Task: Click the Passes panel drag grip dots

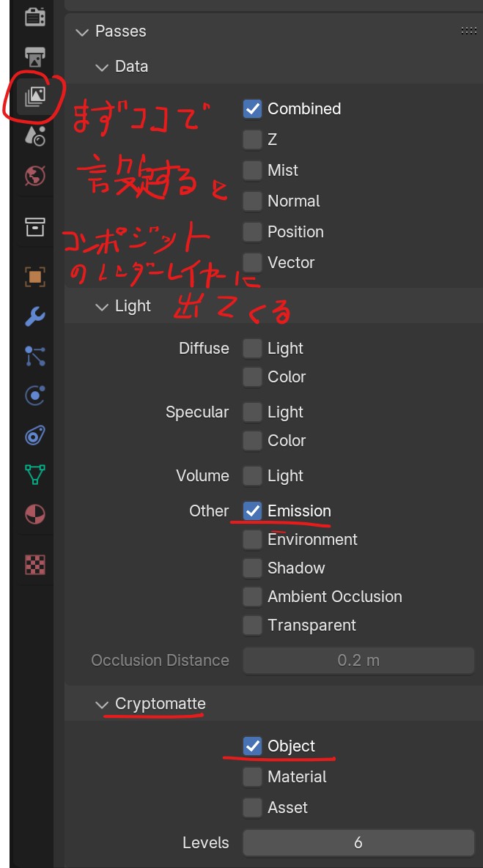Action: [x=468, y=31]
